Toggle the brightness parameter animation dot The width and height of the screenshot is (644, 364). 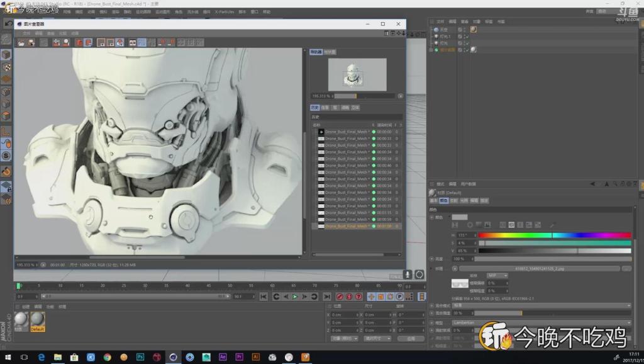pyautogui.click(x=431, y=259)
